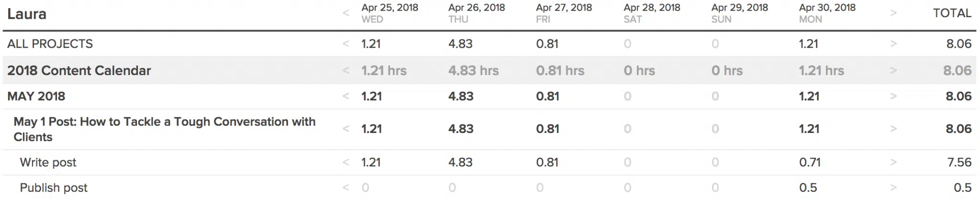The image size is (980, 199).
Task: Select the Write post task
Action: 48,163
